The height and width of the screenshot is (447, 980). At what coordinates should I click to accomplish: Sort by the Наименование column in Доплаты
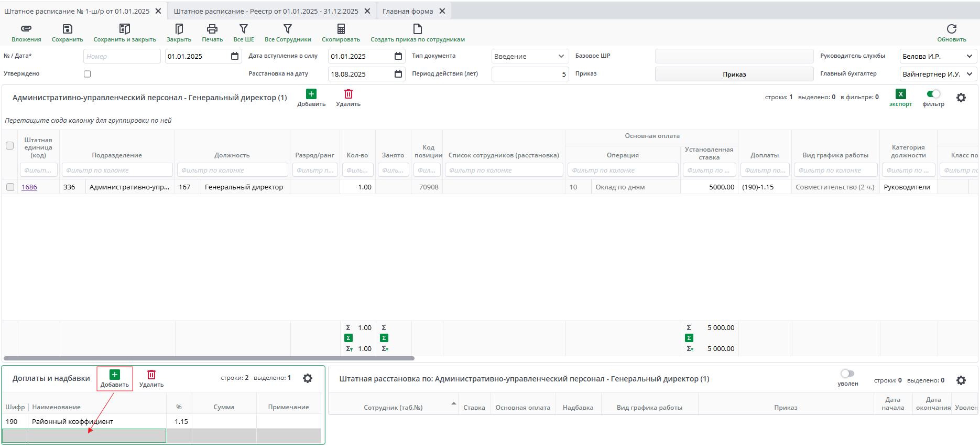tap(56, 407)
